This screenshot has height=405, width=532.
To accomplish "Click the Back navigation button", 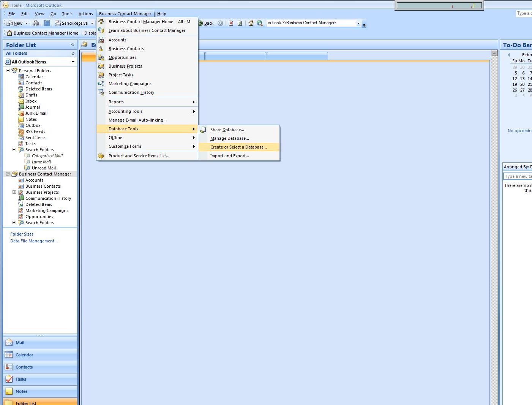I will point(206,23).
